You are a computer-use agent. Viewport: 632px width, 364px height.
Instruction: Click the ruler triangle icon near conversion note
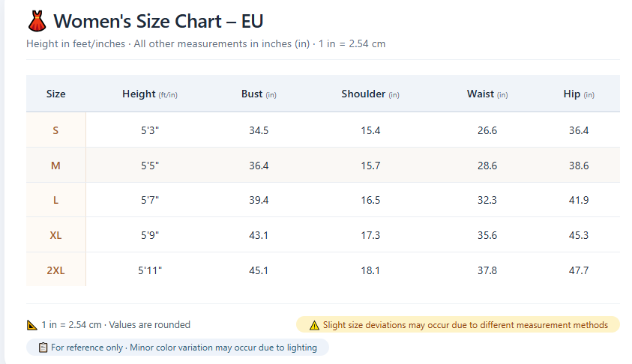[x=31, y=325]
